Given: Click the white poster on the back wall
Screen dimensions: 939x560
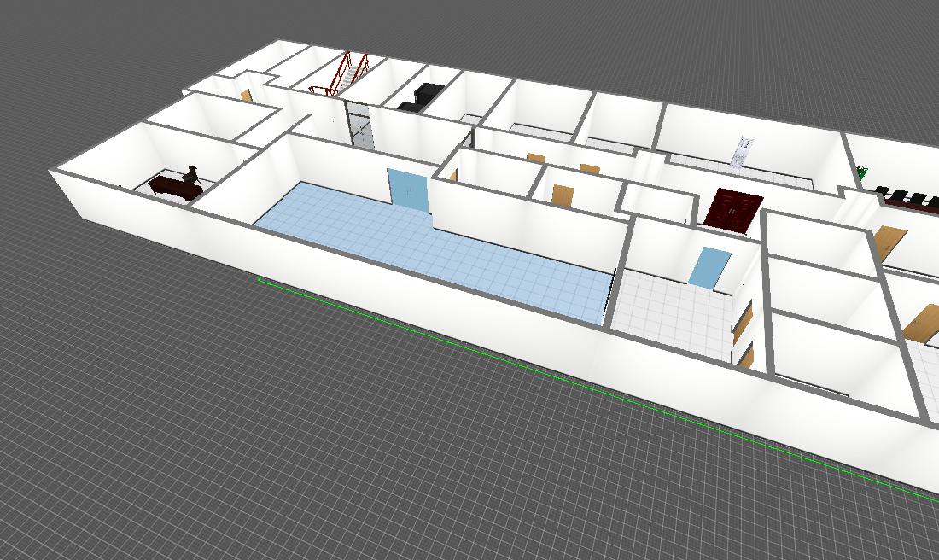Looking at the screenshot, I should [x=741, y=151].
